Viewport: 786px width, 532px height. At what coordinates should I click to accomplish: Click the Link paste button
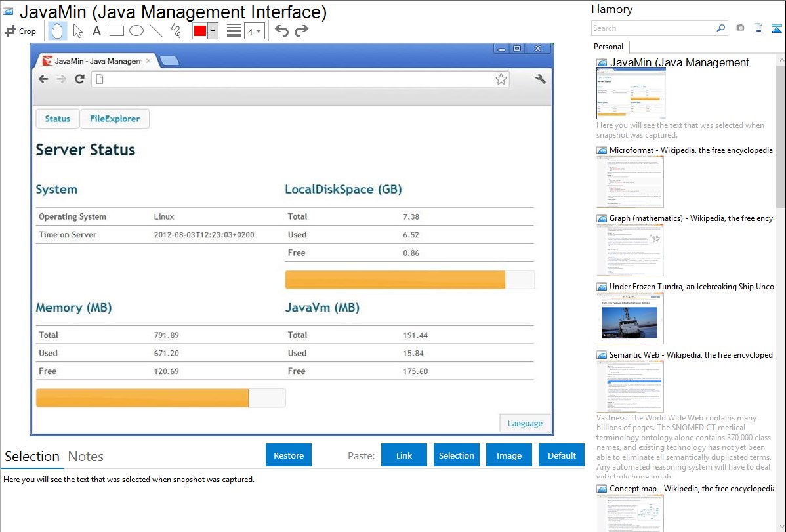[x=404, y=455]
